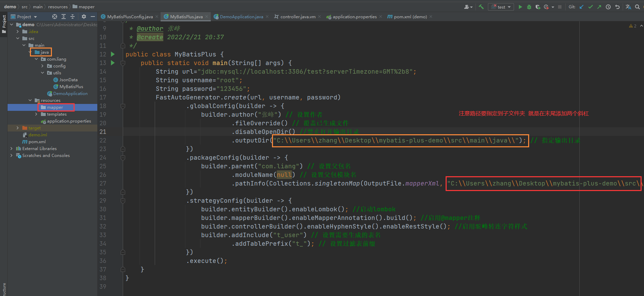The image size is (644, 296).
Task: Expand the templates folder
Action: point(36,114)
